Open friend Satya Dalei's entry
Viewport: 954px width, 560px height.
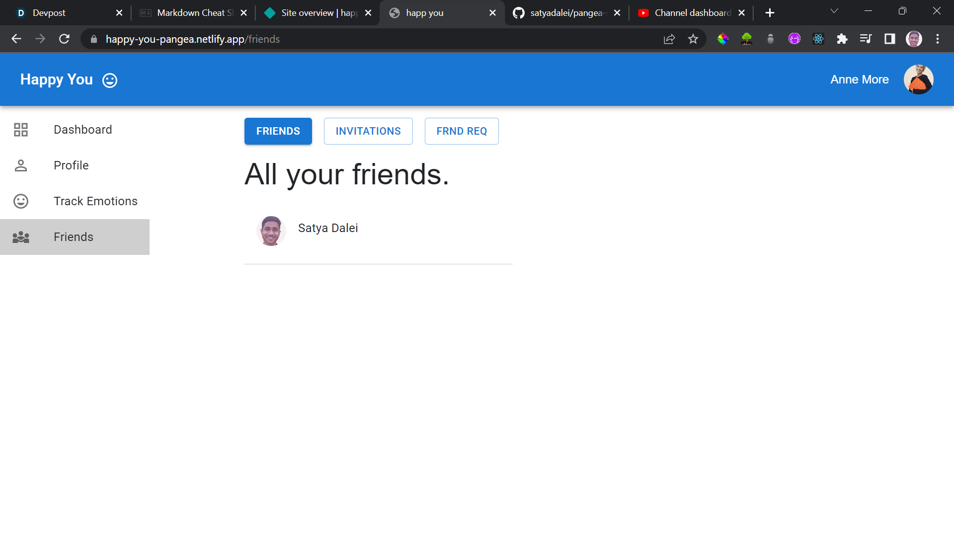coord(327,229)
